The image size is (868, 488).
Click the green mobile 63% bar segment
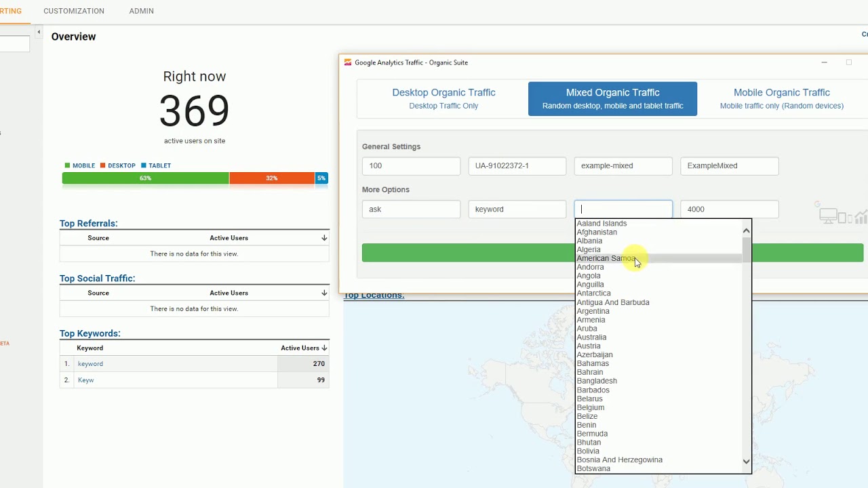pos(145,178)
